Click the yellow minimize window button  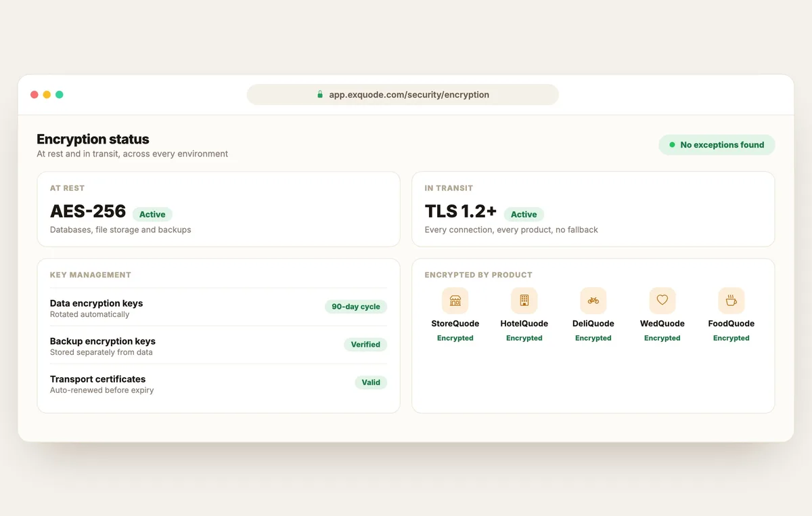[x=47, y=95]
